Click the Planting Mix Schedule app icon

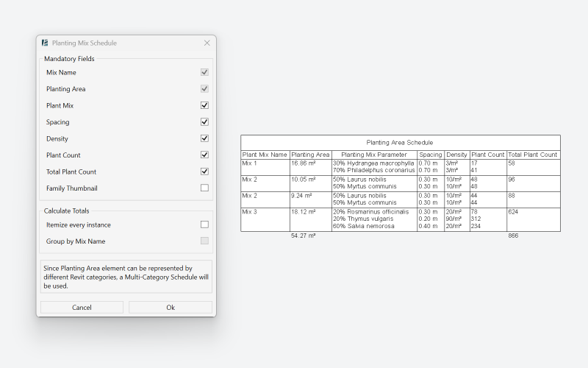click(x=46, y=43)
